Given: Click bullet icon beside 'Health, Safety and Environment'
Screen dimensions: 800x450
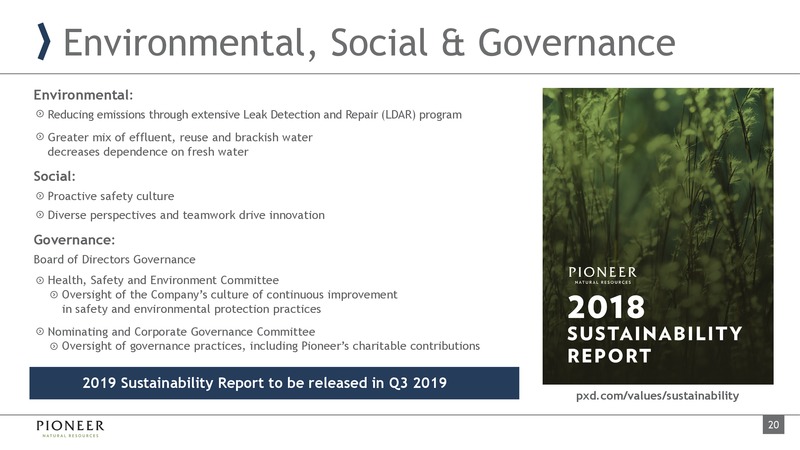Looking at the screenshot, I should pos(40,280).
